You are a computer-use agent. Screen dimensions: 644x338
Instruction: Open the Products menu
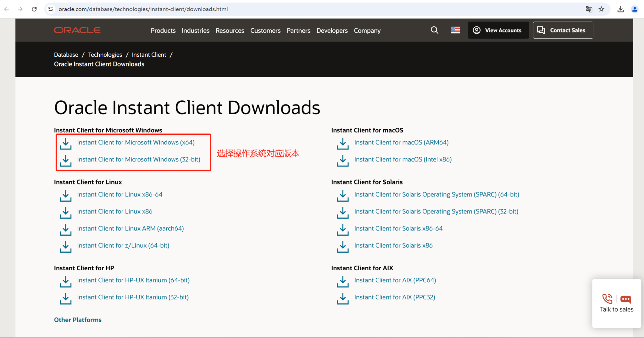tap(163, 31)
